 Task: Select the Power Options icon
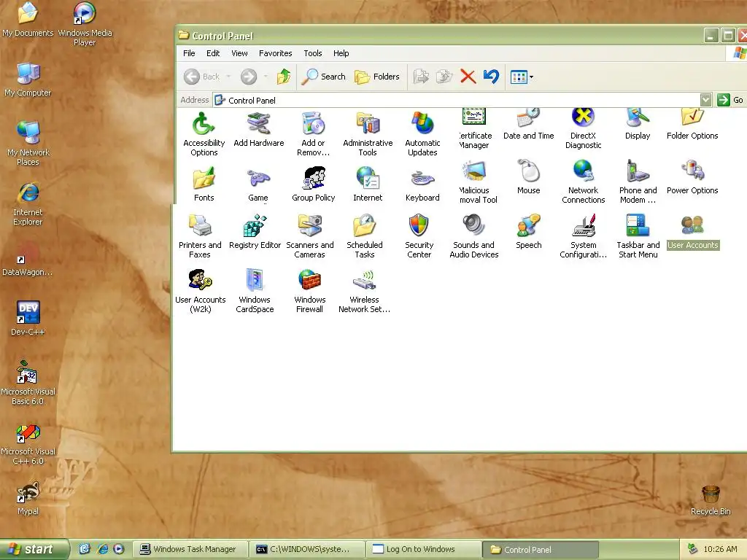click(x=692, y=176)
